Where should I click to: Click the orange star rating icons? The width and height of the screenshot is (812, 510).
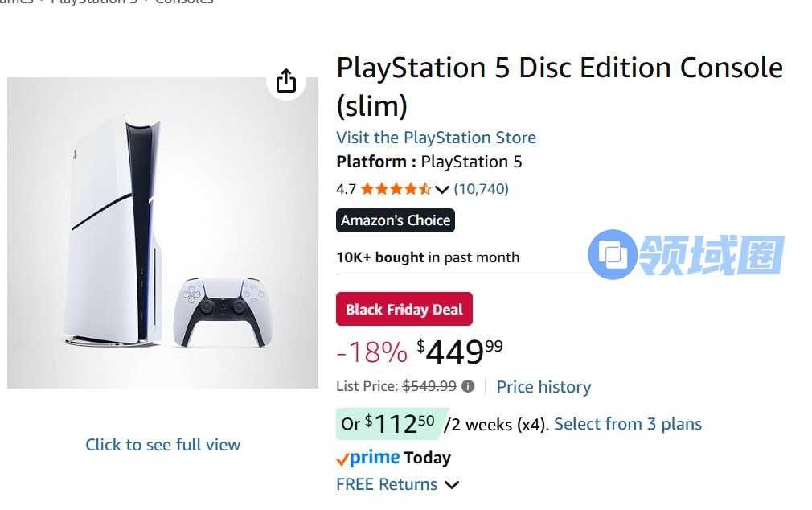[x=396, y=189]
